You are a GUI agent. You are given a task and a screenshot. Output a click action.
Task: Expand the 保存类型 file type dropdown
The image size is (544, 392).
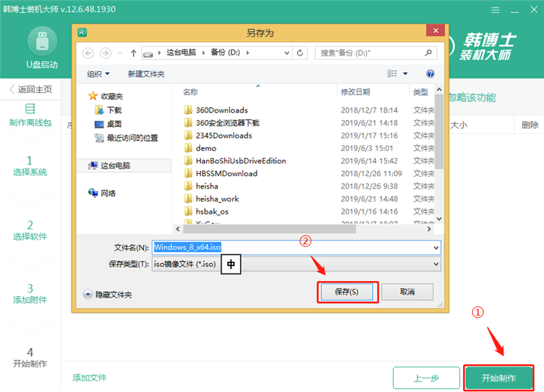click(436, 265)
